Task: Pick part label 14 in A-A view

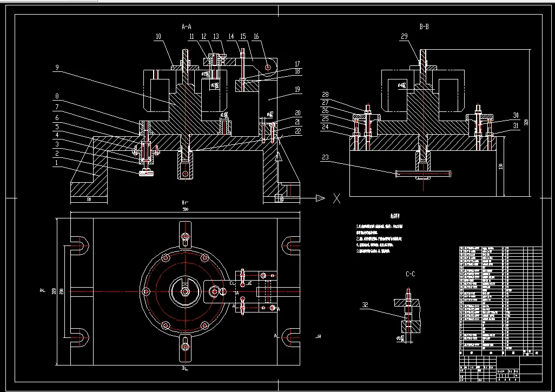Action: 231,36
